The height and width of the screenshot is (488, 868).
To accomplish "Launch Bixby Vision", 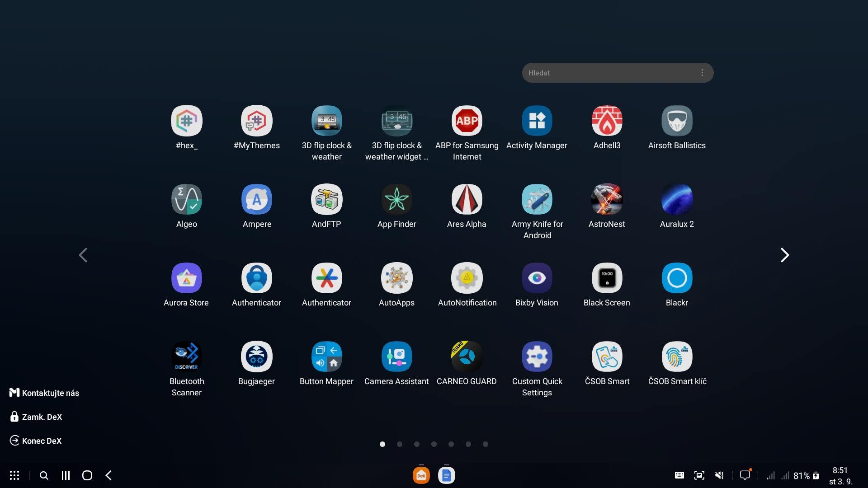I will pos(537,278).
